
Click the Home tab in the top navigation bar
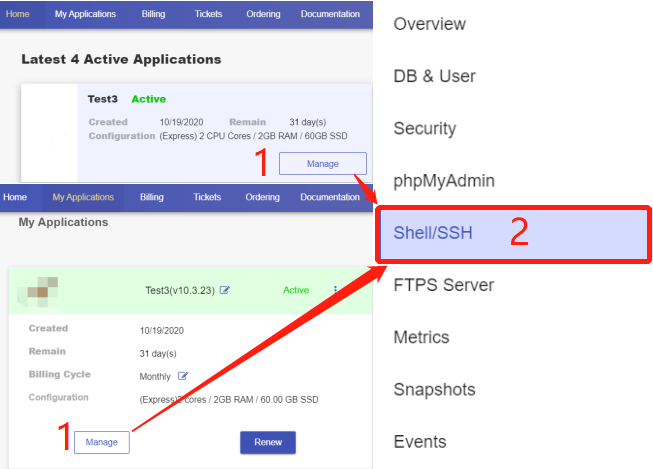click(x=18, y=14)
